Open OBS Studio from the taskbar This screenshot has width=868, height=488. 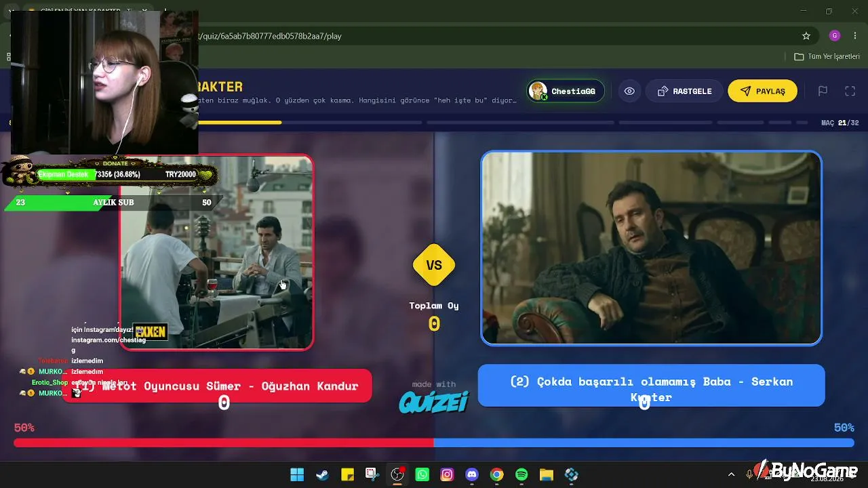(397, 474)
